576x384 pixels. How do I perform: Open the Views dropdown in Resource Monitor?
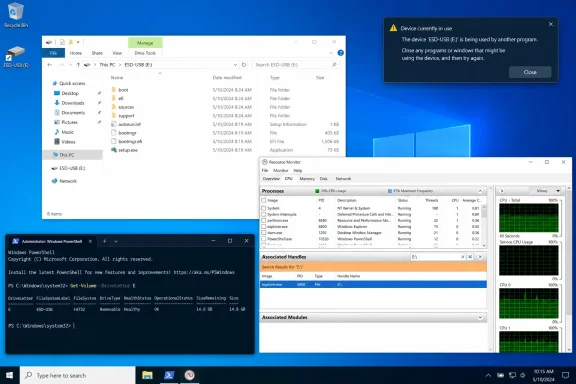pos(558,191)
